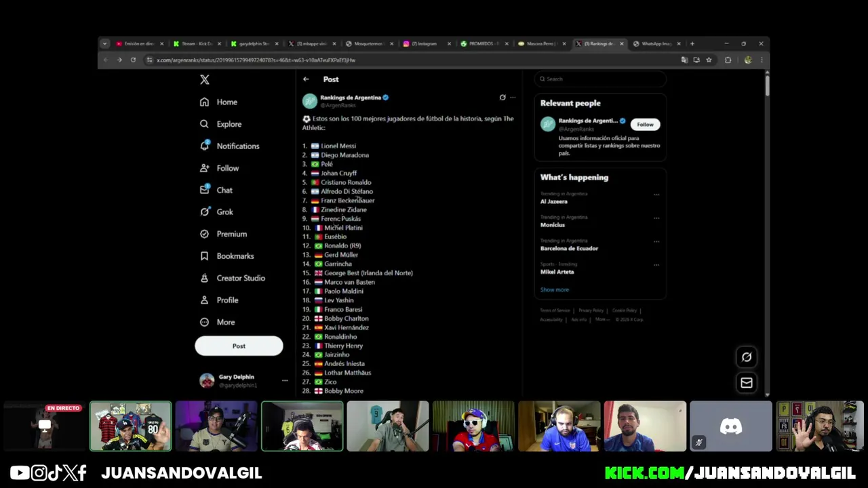
Task: Click browser back arrow
Action: 105,60
